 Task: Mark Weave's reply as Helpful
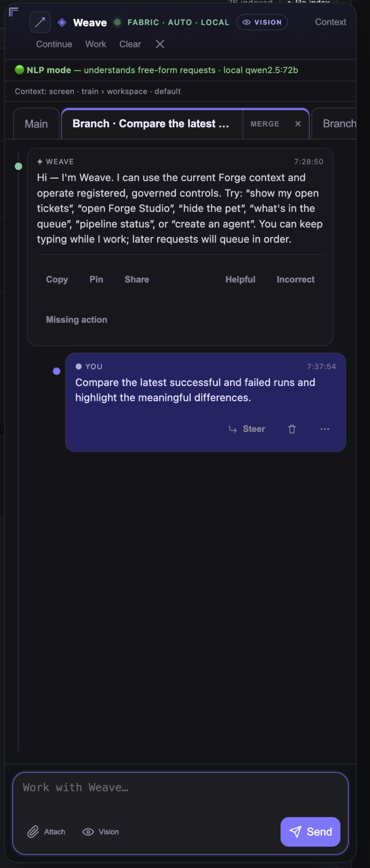[240, 279]
